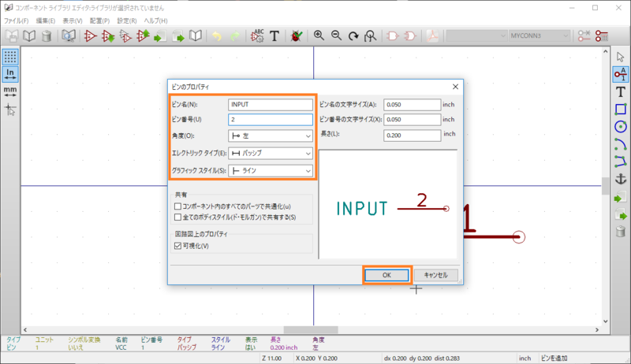Select the anchor position tool
Viewport: 631px width, 364px height.
point(621,179)
